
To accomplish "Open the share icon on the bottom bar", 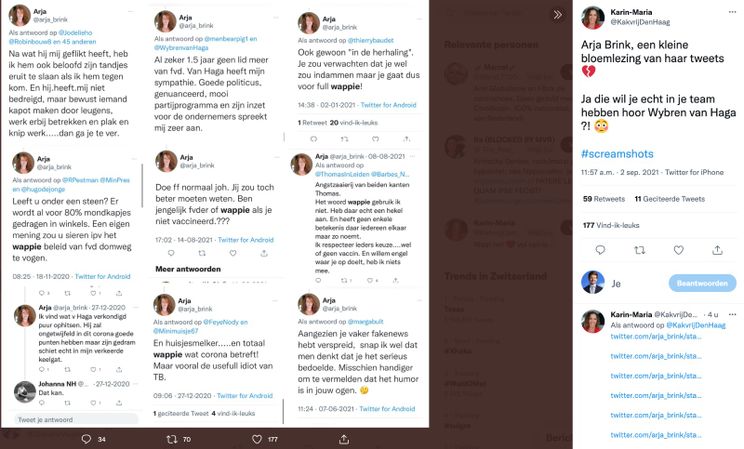I will [343, 438].
